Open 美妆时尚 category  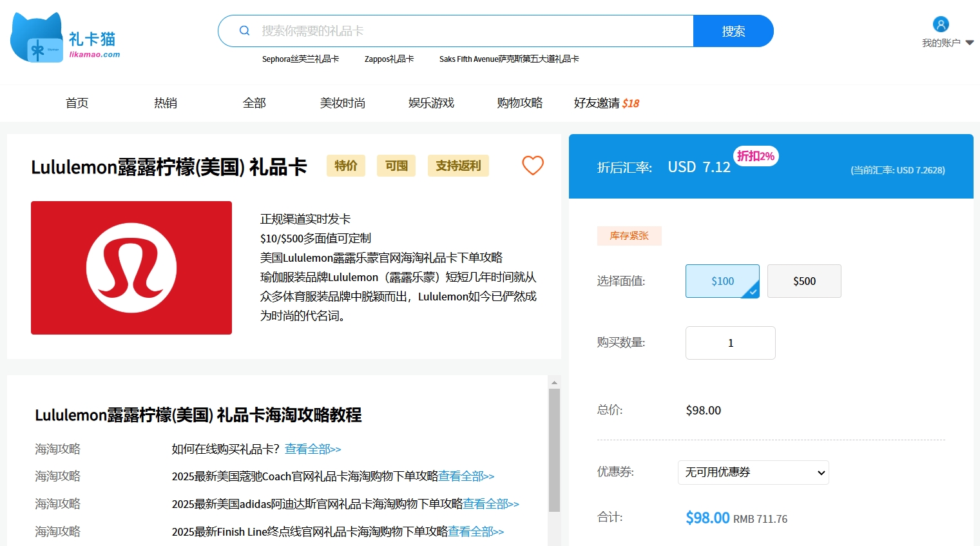coord(343,103)
